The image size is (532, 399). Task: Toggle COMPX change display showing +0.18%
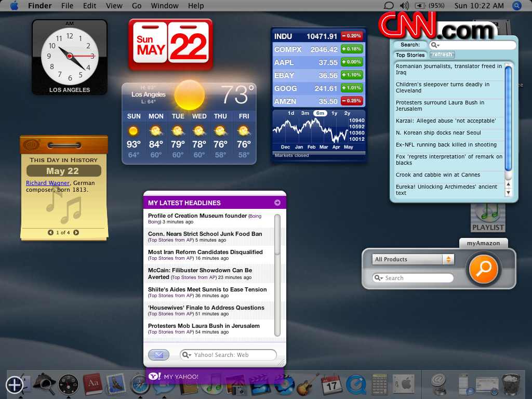[352, 49]
